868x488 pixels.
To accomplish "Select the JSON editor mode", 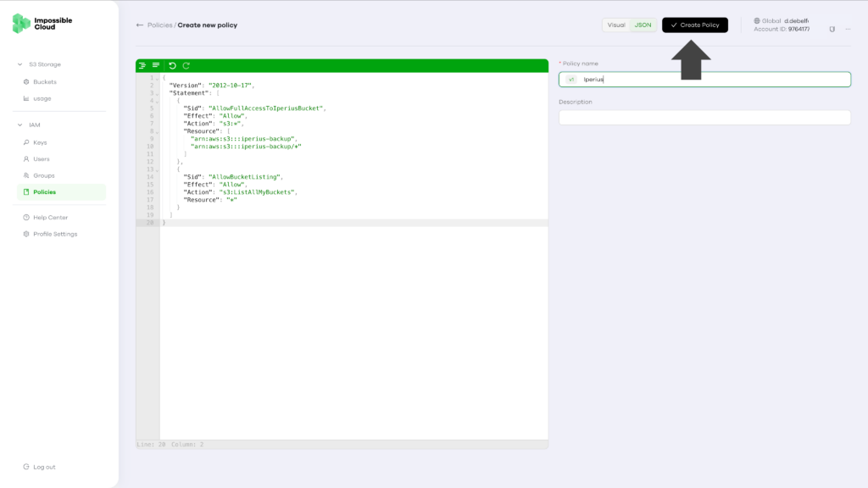I will click(x=643, y=25).
